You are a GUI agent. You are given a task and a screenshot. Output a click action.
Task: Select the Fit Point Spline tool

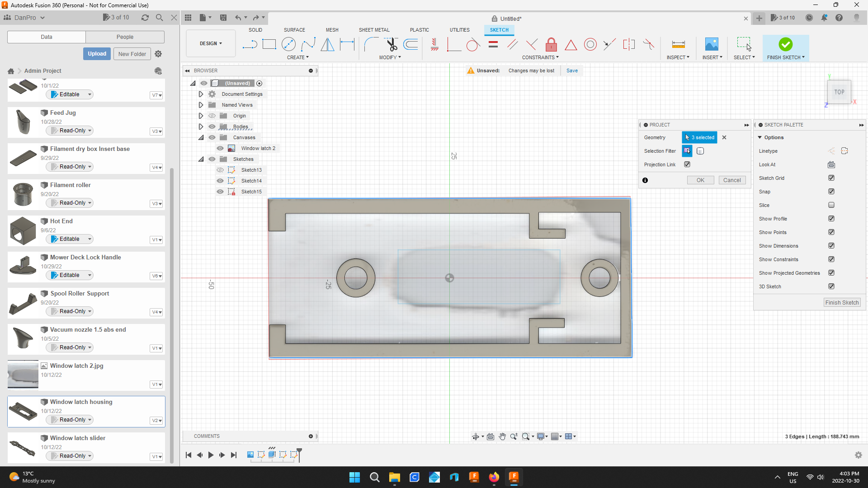click(x=308, y=44)
